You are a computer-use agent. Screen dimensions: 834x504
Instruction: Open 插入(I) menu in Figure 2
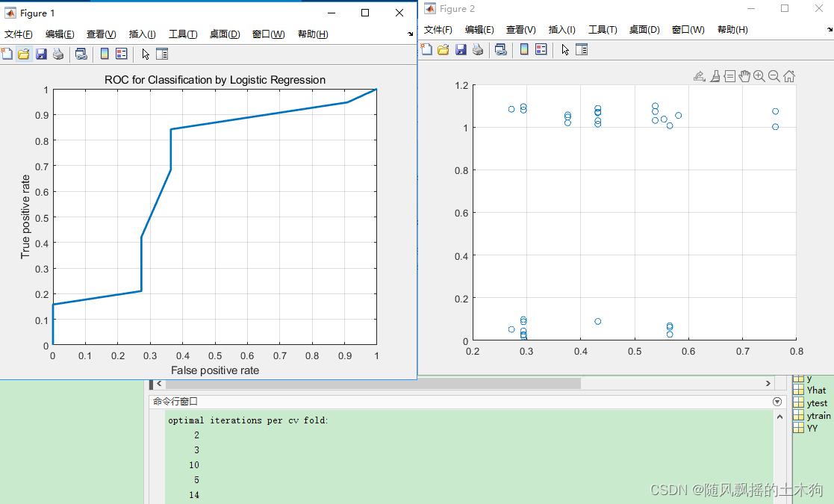click(561, 30)
